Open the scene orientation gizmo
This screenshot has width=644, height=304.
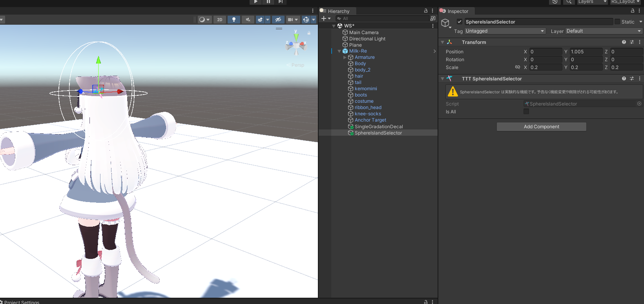pyautogui.click(x=296, y=46)
